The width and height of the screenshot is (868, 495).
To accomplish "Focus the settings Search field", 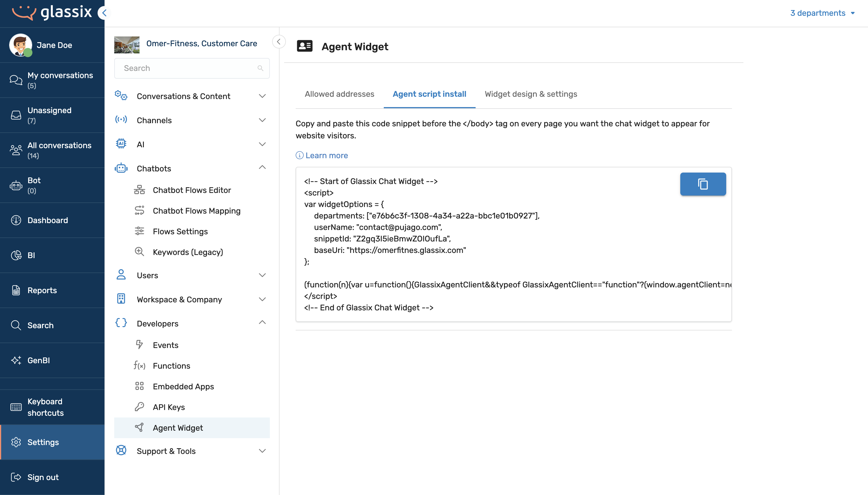I will (x=192, y=68).
